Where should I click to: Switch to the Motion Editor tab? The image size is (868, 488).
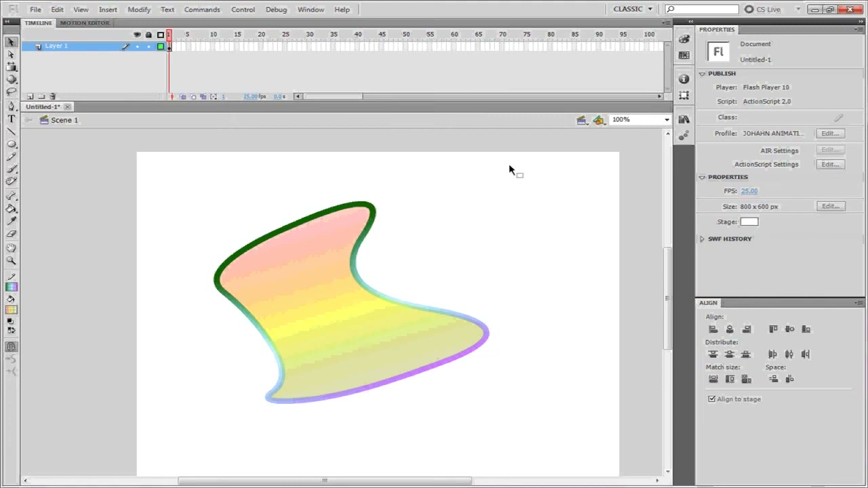click(x=85, y=23)
